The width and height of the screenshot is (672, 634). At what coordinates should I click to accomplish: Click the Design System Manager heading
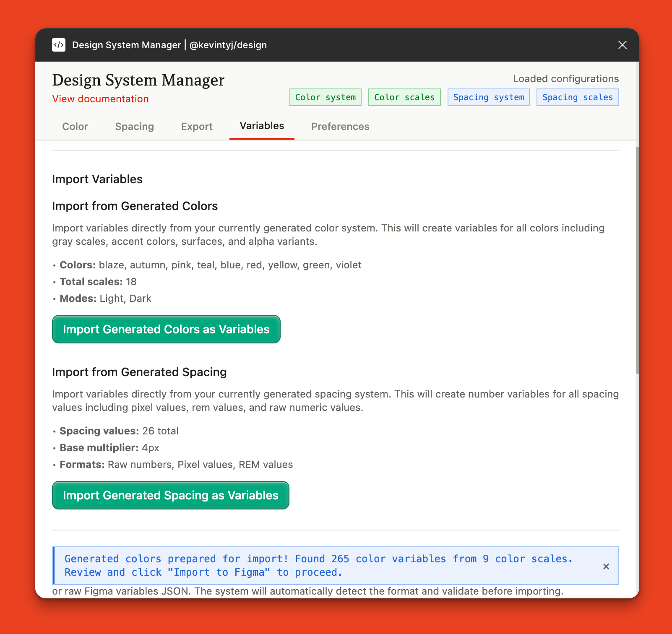(138, 80)
